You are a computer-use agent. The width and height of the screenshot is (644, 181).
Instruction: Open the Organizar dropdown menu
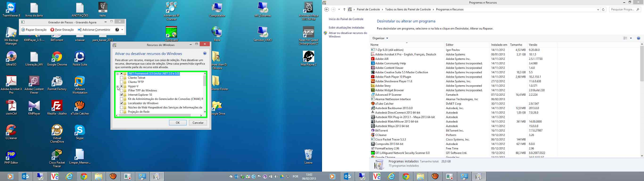tap(380, 38)
